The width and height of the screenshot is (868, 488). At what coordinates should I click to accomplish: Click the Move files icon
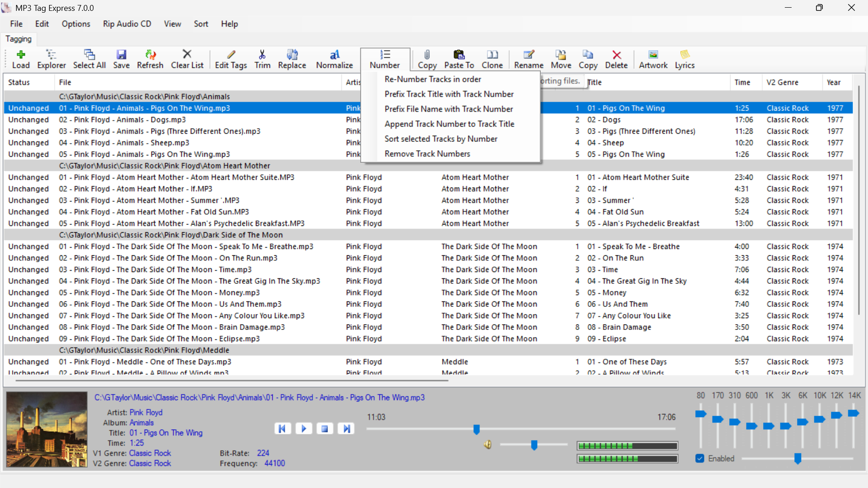(x=561, y=59)
